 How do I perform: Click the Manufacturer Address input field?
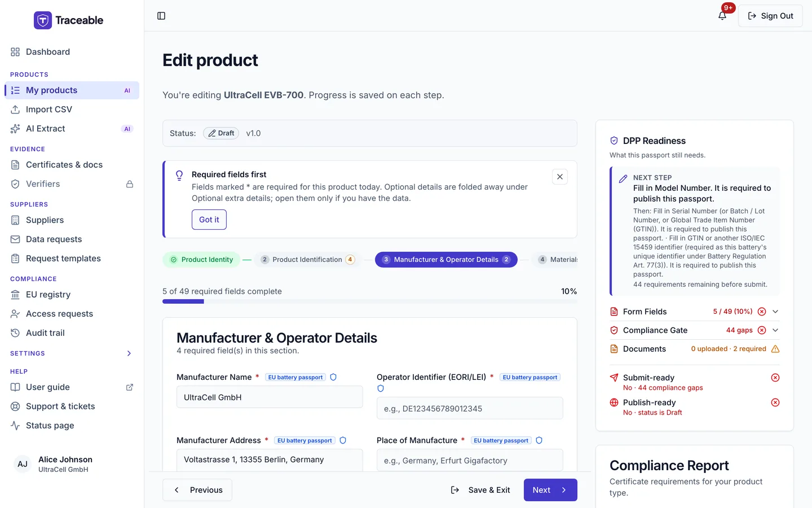270,460
